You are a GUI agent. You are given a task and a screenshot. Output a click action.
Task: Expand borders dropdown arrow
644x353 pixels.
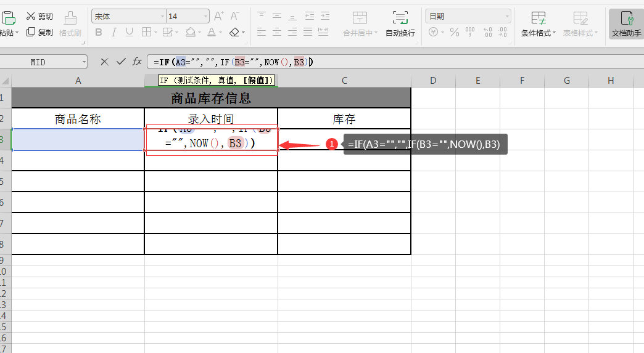(x=155, y=33)
